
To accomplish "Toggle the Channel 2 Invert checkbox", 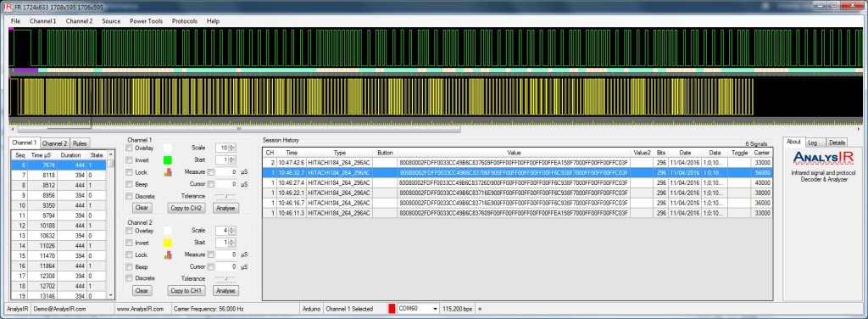I will tap(130, 243).
